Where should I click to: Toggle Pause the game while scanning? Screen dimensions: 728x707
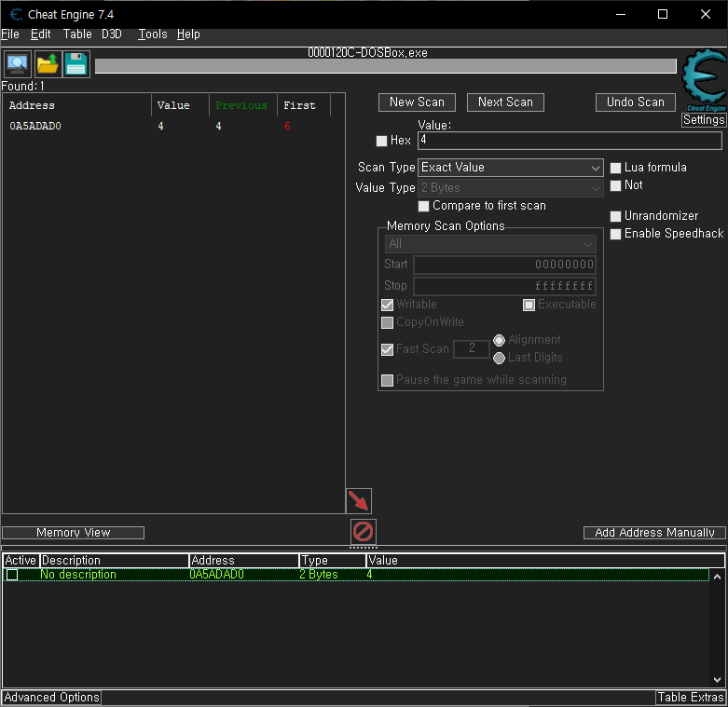click(x=387, y=380)
